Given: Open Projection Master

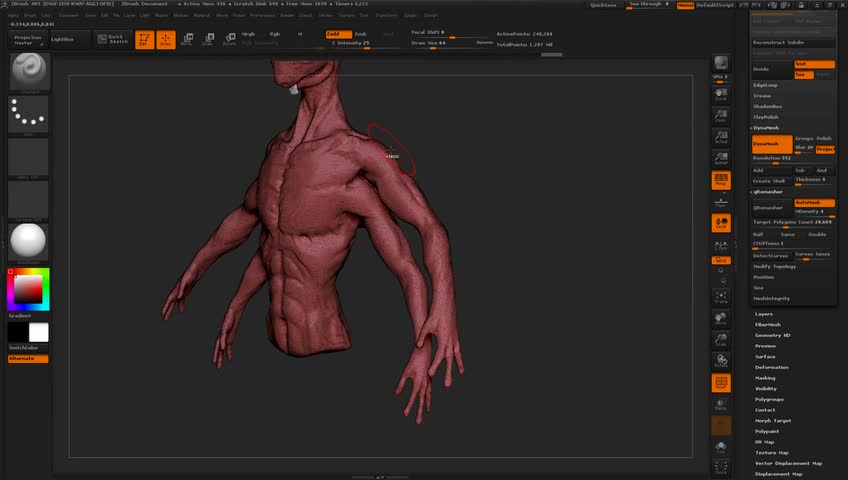Looking at the screenshot, I should pyautogui.click(x=28, y=39).
